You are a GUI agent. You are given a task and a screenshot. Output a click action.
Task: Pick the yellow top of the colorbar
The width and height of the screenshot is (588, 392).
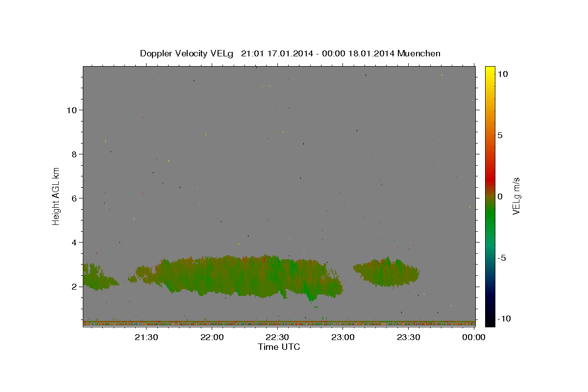pos(490,71)
